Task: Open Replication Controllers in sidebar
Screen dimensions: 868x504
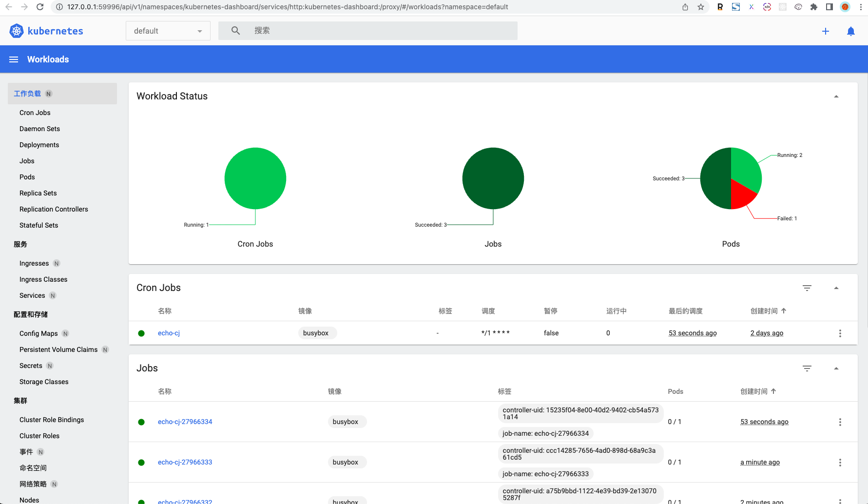Action: click(54, 209)
